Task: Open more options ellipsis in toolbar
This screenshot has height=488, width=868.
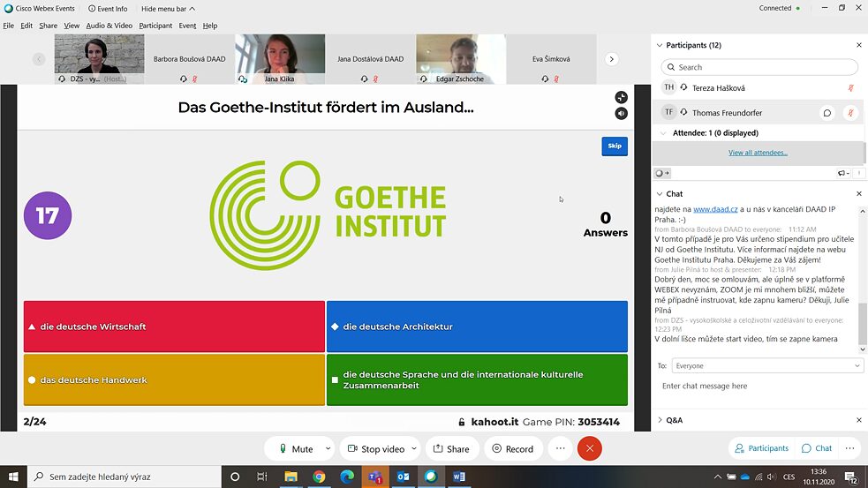Action: [x=560, y=448]
